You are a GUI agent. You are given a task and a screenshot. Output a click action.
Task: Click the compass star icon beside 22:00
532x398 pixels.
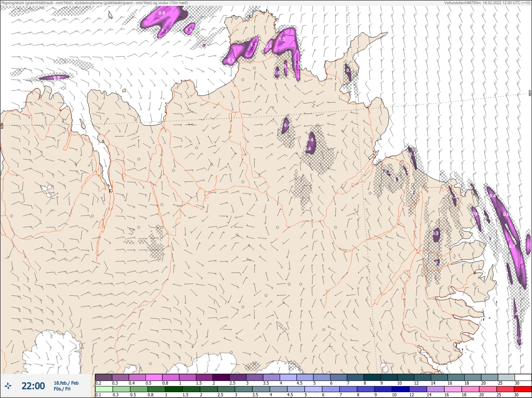pyautogui.click(x=8, y=386)
